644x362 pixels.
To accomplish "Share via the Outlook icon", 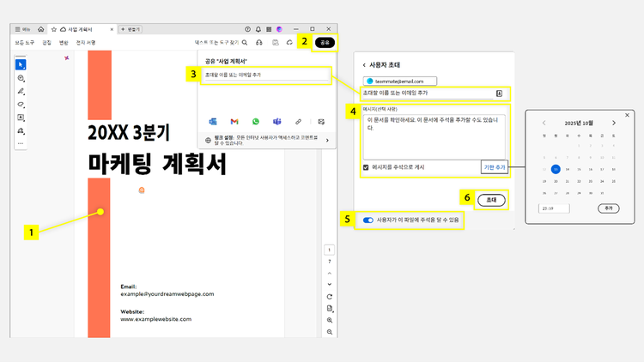I will coord(213,122).
